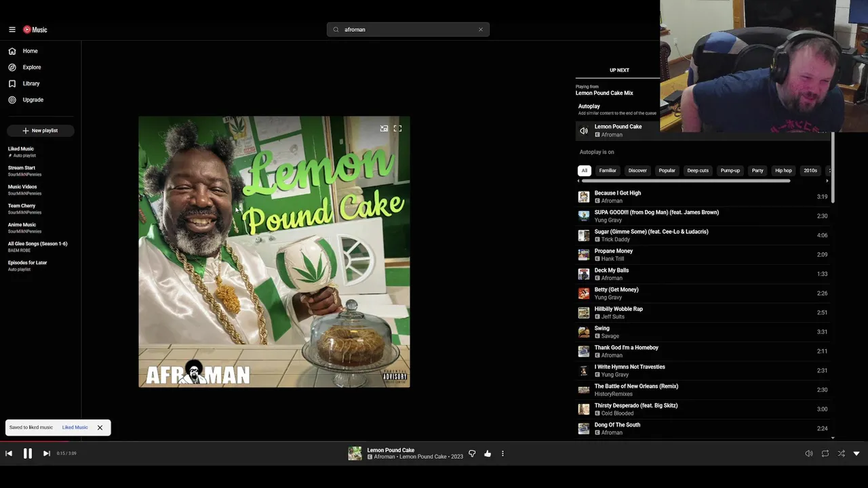Play Thirsty Desperado from queue
Screen dimensions: 868x488
coord(703,409)
